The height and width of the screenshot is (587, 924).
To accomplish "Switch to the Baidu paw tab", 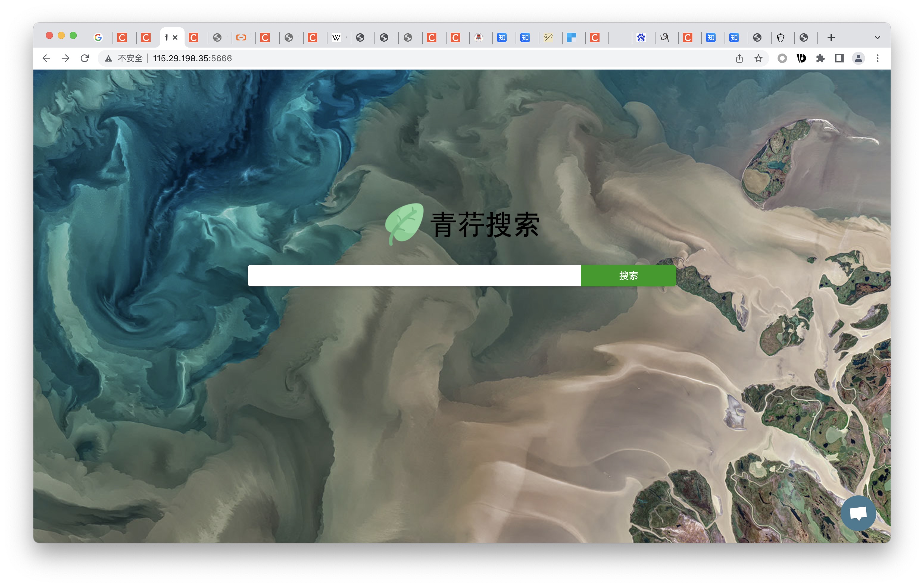I will (x=641, y=37).
